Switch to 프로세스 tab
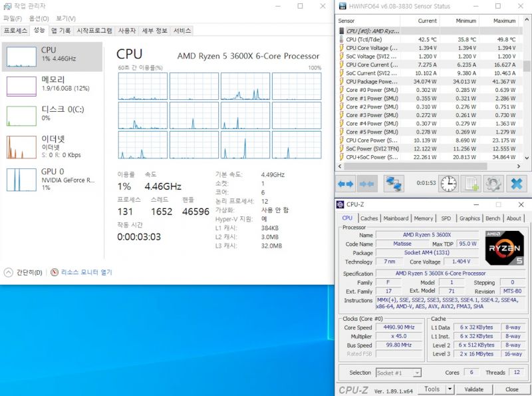This screenshot has height=396, width=532. click(15, 31)
